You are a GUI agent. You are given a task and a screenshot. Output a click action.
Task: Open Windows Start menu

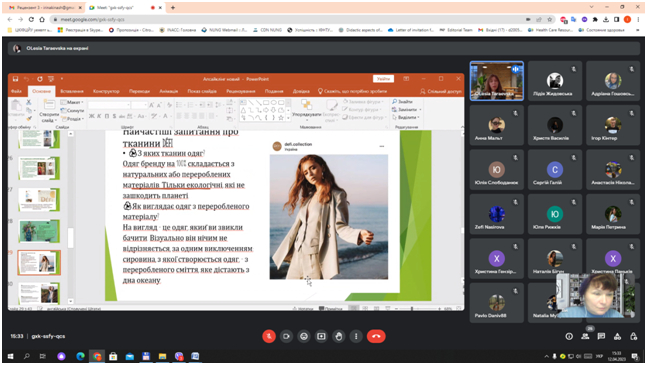(x=10, y=356)
